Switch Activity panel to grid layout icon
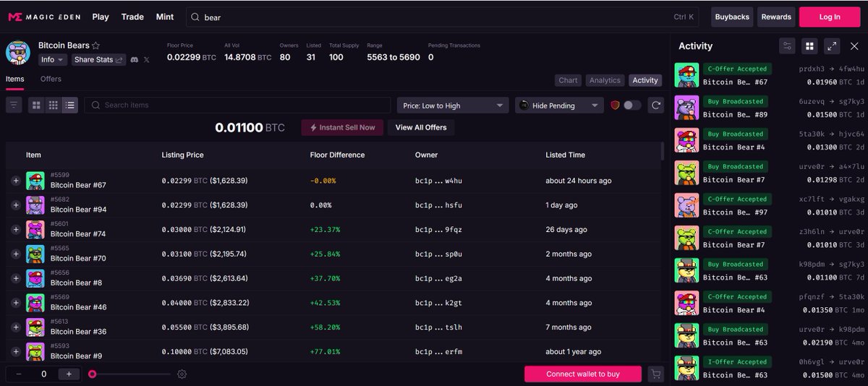 (x=810, y=46)
